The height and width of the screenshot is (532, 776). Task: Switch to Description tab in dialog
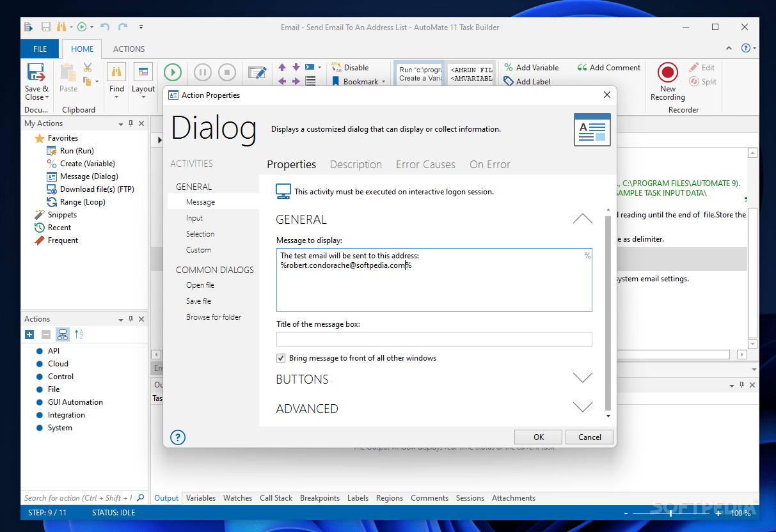point(356,164)
